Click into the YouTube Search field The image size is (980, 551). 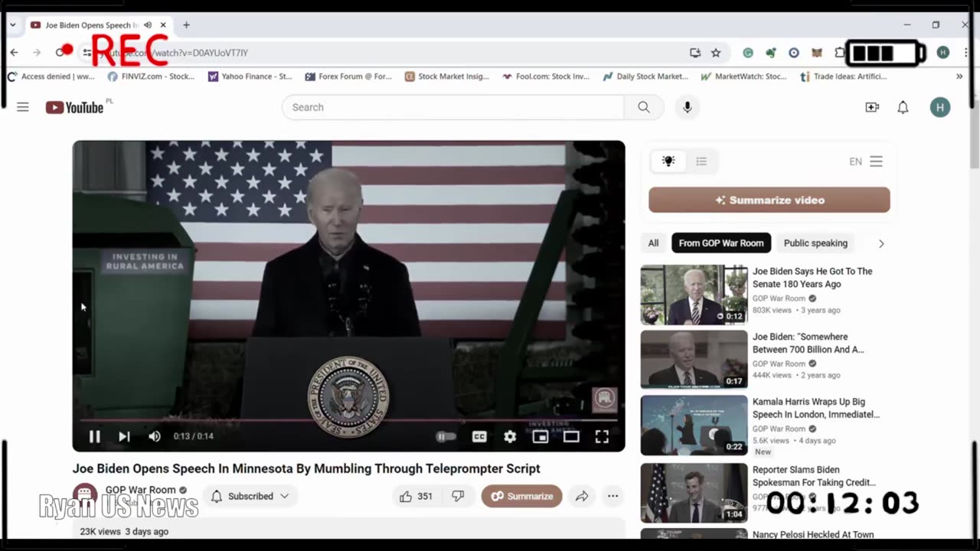[x=453, y=107]
